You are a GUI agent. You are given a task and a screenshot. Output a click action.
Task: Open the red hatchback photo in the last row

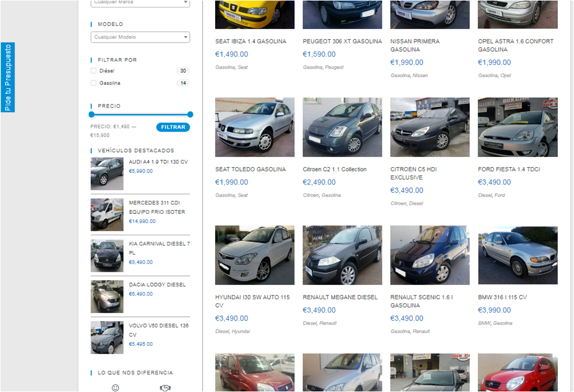click(517, 372)
